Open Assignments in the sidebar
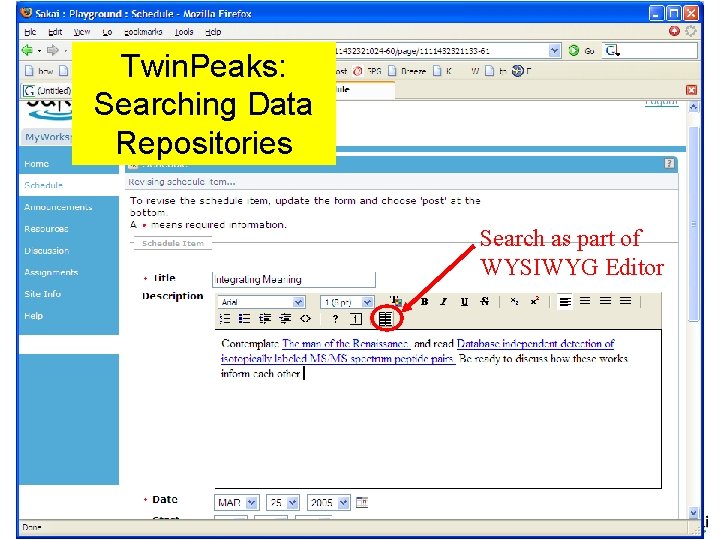Viewport: 720px width, 540px height. click(51, 272)
